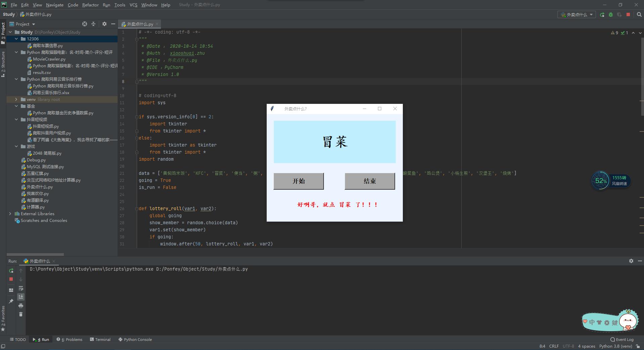This screenshot has height=350, width=644.
Task: Click Python 3.8 (venv) interpreter in status bar
Action: click(x=615, y=346)
